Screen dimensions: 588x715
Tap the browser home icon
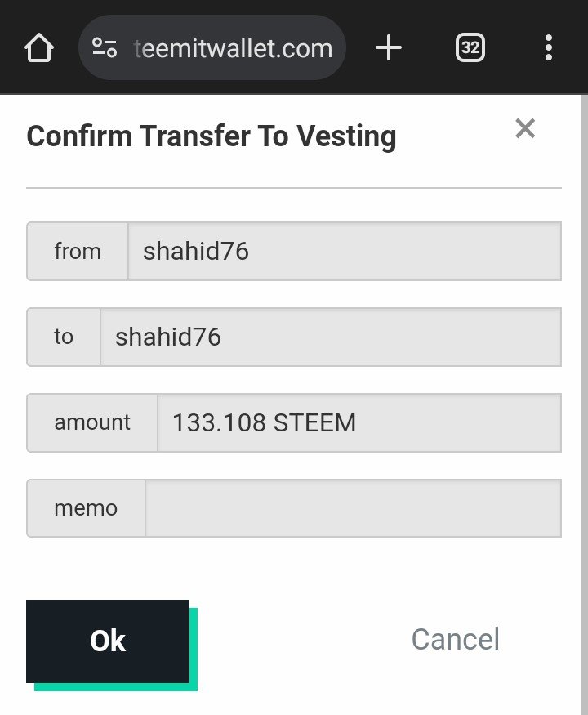pos(39,48)
